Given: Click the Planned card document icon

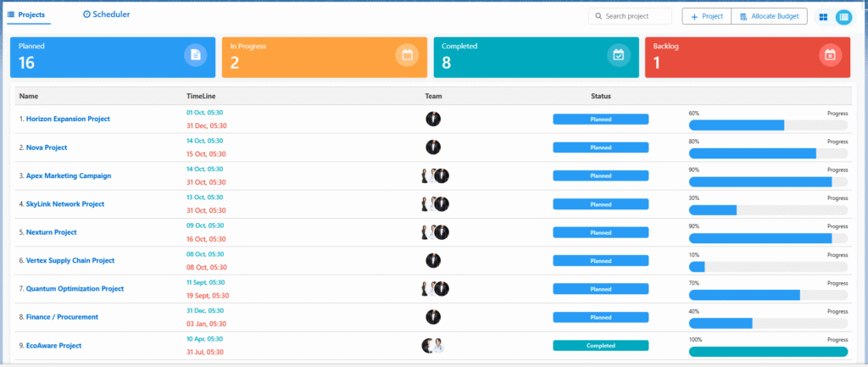Looking at the screenshot, I should tap(195, 55).
